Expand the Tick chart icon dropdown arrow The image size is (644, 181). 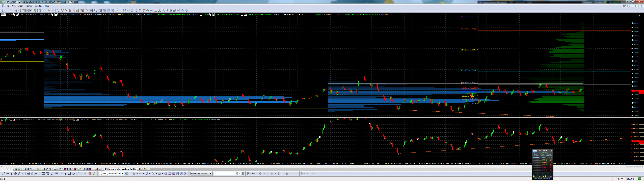click(x=137, y=173)
